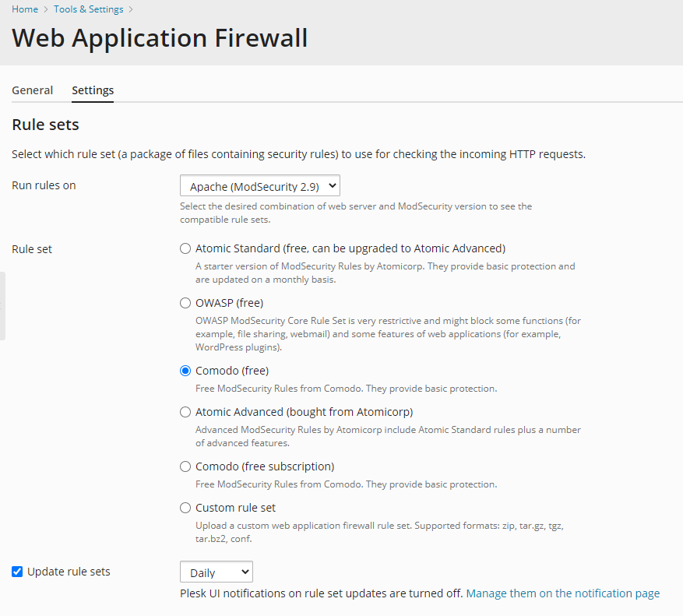Open Manage them on the notification page
The height and width of the screenshot is (616, 683).
coord(563,593)
